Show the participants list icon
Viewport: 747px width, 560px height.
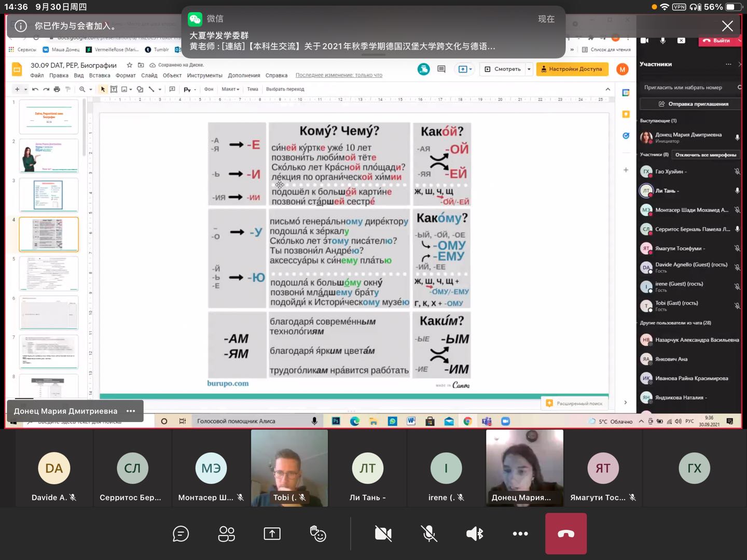(x=226, y=534)
